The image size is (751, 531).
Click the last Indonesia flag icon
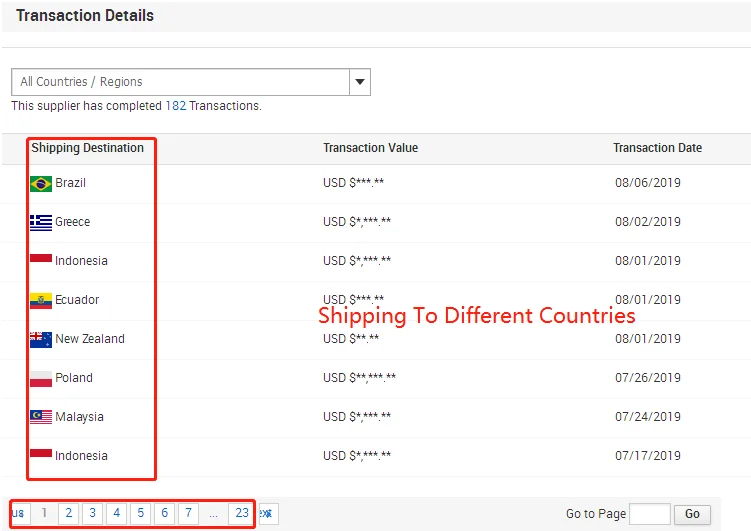[x=41, y=453]
